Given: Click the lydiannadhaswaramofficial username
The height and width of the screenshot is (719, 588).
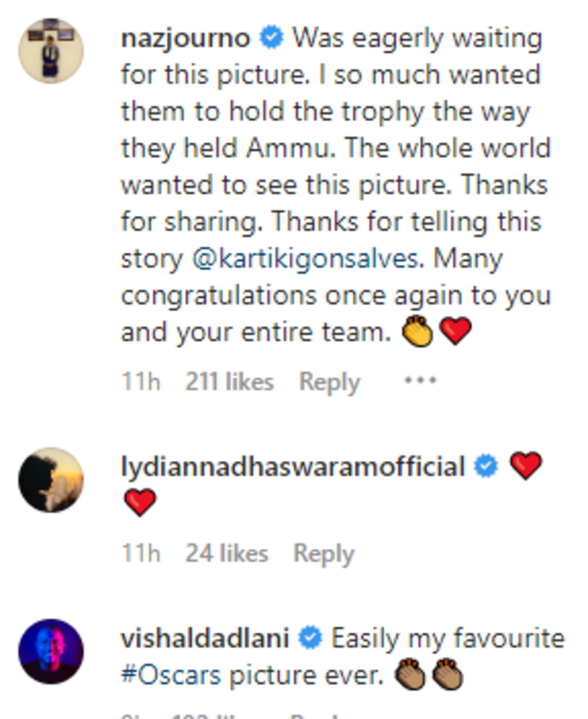Looking at the screenshot, I should pos(293,467).
